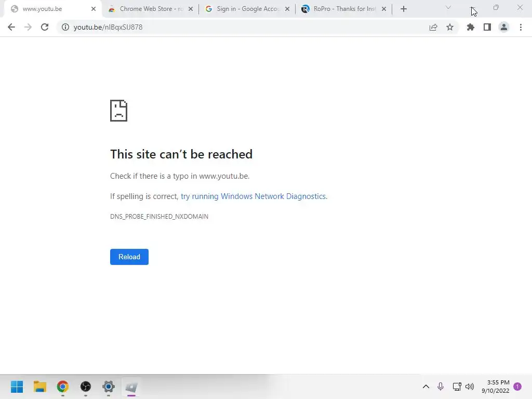The image size is (532, 399).
Task: Go back to the previous page
Action: 11,27
